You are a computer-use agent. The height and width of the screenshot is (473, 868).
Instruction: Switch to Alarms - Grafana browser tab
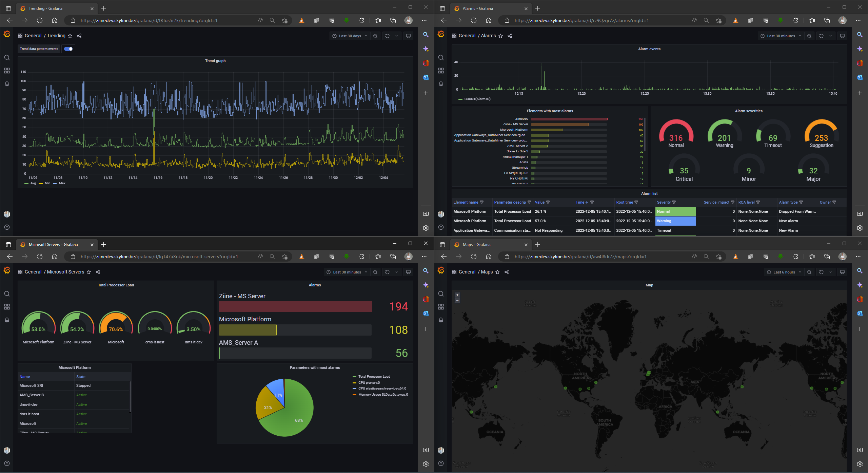490,8
